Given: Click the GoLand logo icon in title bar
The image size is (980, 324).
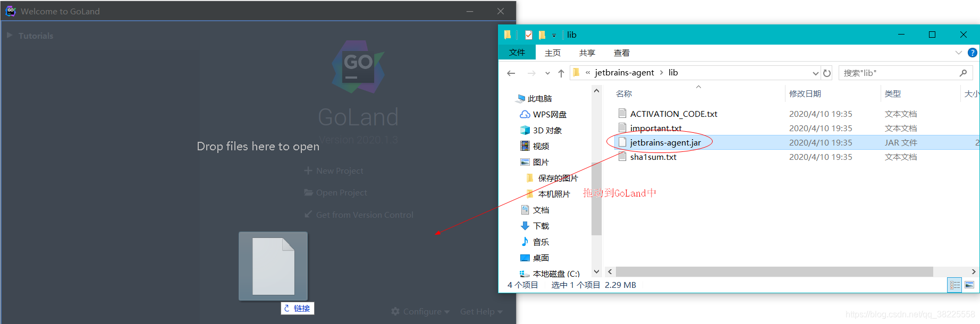Looking at the screenshot, I should pos(11,11).
